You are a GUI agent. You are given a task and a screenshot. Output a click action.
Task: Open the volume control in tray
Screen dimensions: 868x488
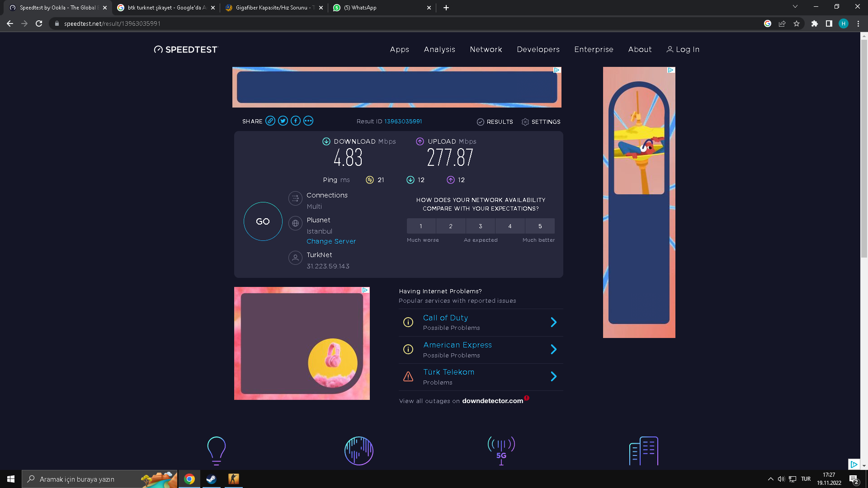tap(781, 479)
